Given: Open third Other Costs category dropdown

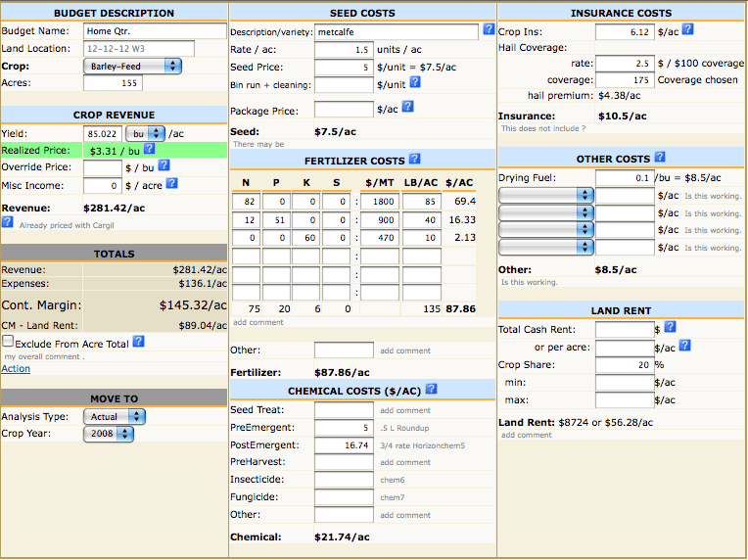Looking at the screenshot, I should 546,230.
